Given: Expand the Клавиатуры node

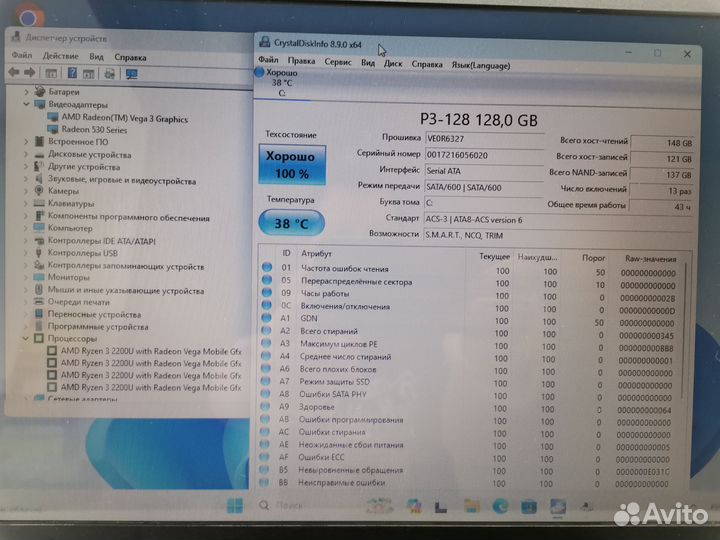Looking at the screenshot, I should tap(26, 203).
